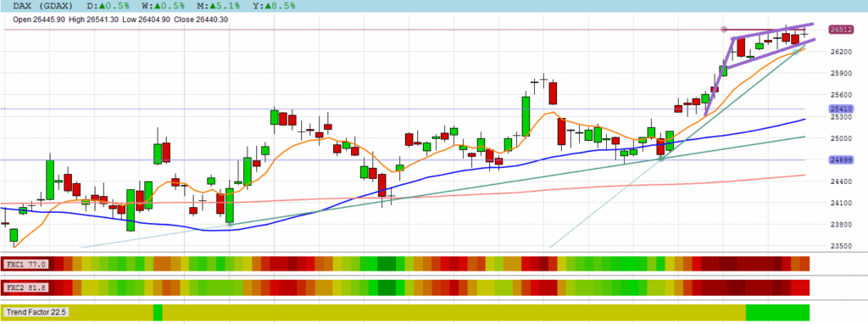Select the FXC2 81.8 indicator label
This screenshot has height=324, width=868.
coord(26,288)
